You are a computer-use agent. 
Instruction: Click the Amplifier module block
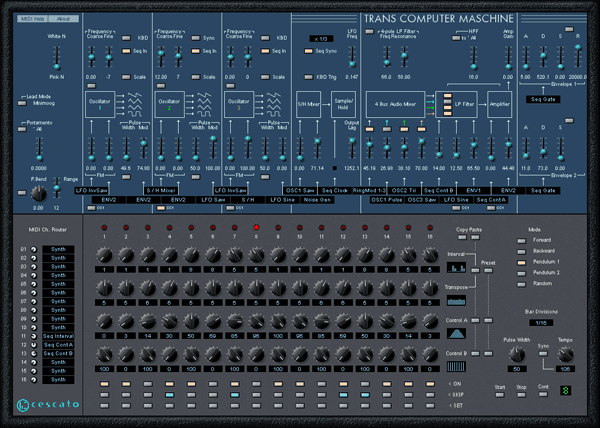502,105
